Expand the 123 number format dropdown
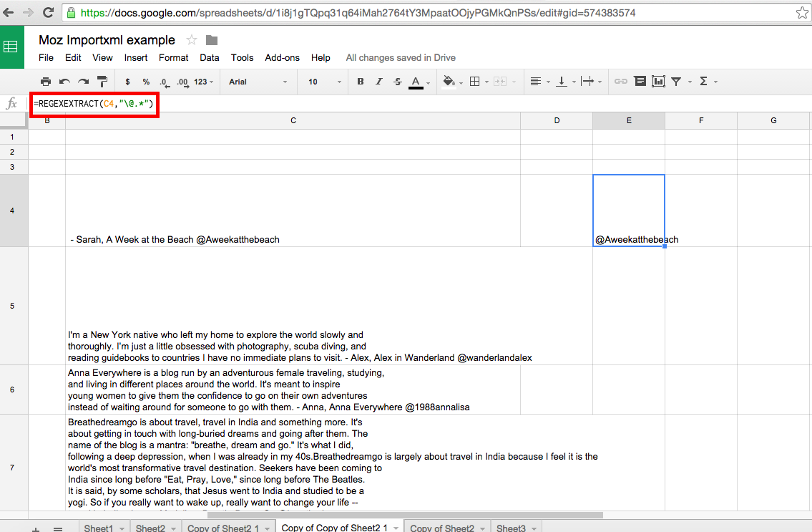 pos(204,82)
